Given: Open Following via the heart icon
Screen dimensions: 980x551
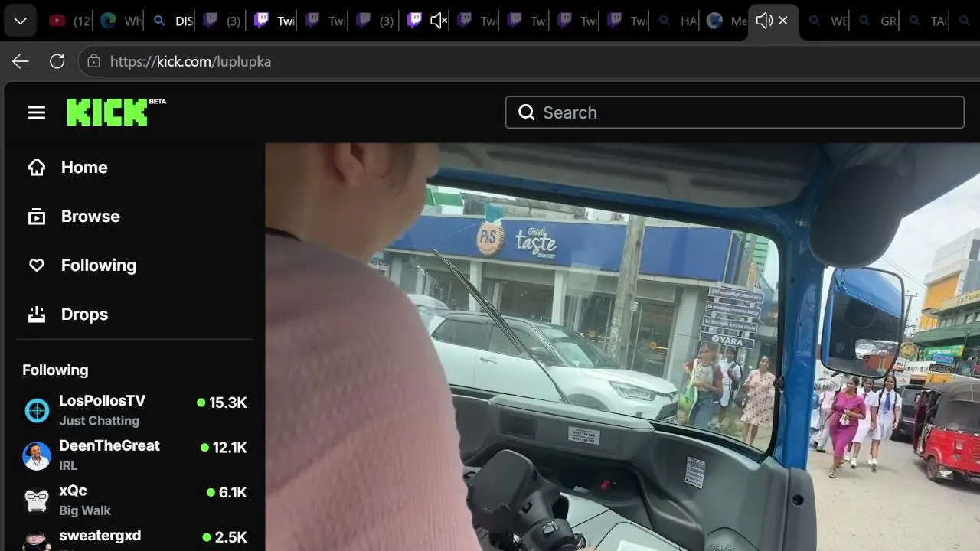Looking at the screenshot, I should [x=37, y=266].
